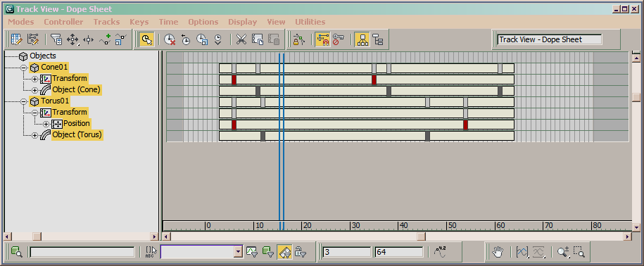644x266 pixels.
Task: Toggle Filter Unlocked Attributes lock button
Action: click(x=301, y=252)
